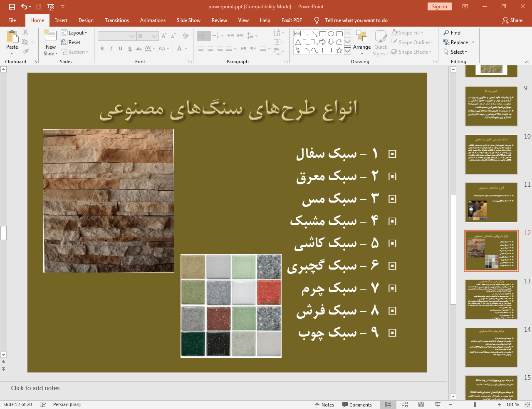Click the Share button
Image resolution: width=532 pixels, height=409 pixels.
coord(512,20)
